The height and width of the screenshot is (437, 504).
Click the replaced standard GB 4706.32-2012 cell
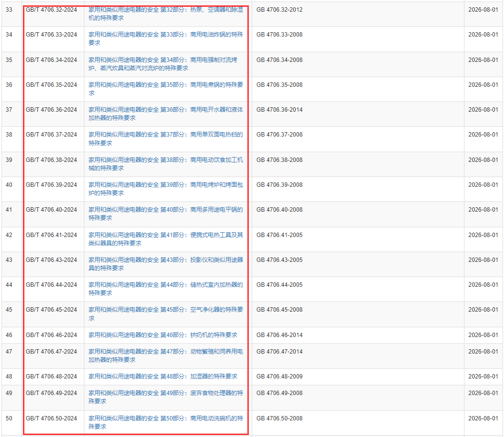coord(279,10)
